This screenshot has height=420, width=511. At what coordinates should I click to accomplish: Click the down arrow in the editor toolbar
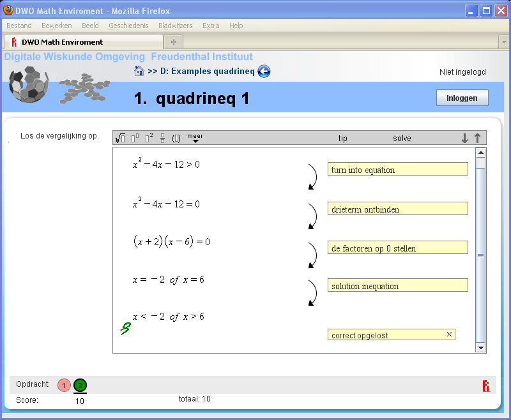tap(464, 139)
